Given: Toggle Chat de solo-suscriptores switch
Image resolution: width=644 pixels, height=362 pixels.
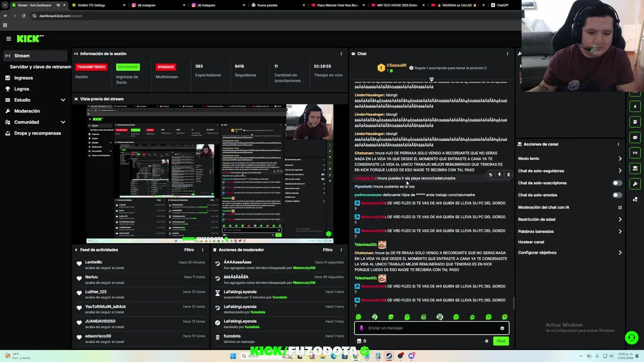Looking at the screenshot, I should click(x=617, y=183).
